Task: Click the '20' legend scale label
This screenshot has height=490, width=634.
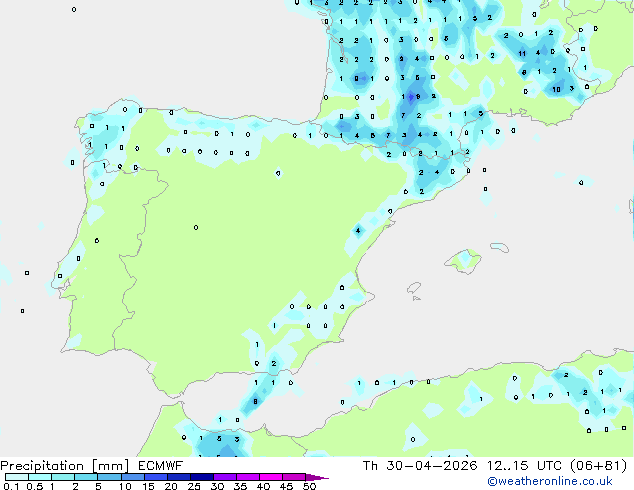Action: coord(171,486)
